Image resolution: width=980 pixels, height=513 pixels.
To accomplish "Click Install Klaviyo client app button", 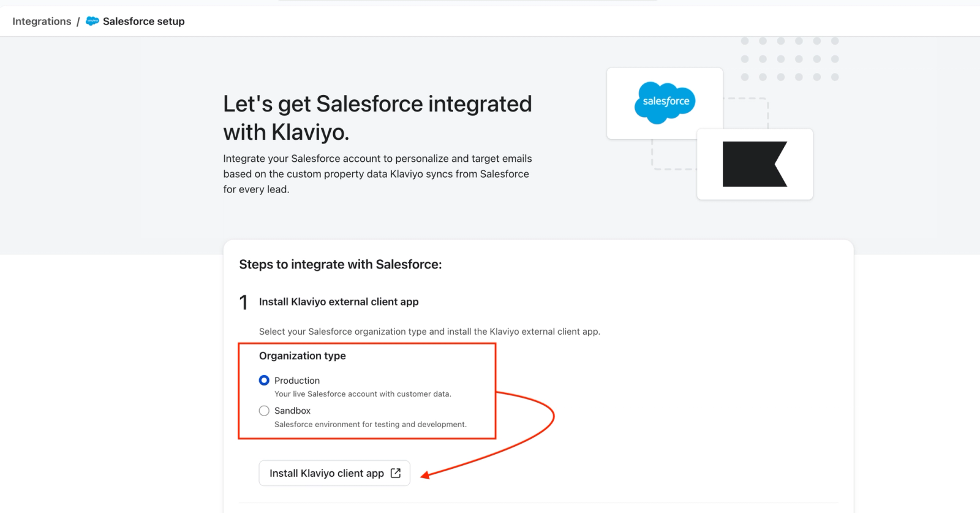I will [334, 473].
